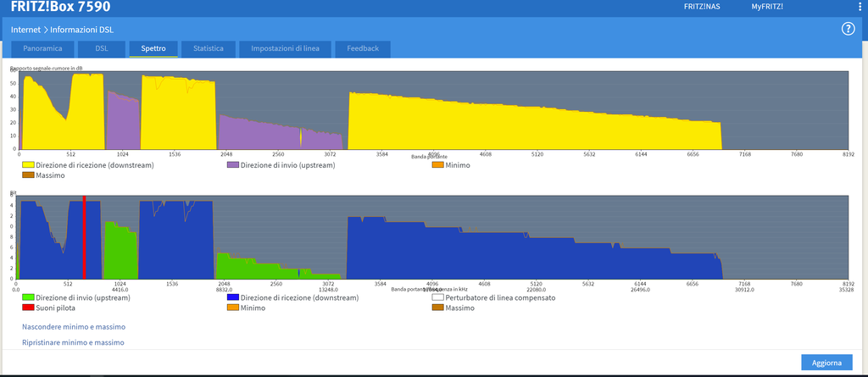
Task: Click the red Suoni pilota legend swatch
Action: (x=28, y=308)
